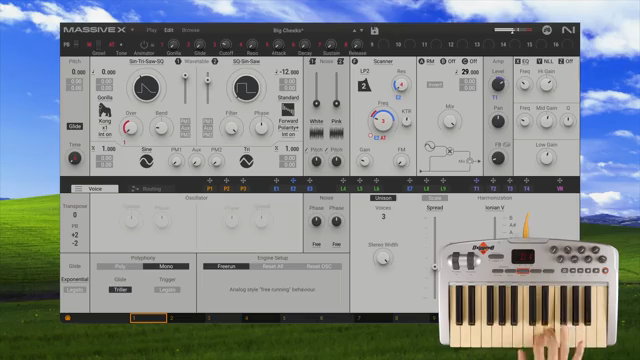
Task: Select the E1 envelope modulator tab
Action: pyautogui.click(x=276, y=189)
